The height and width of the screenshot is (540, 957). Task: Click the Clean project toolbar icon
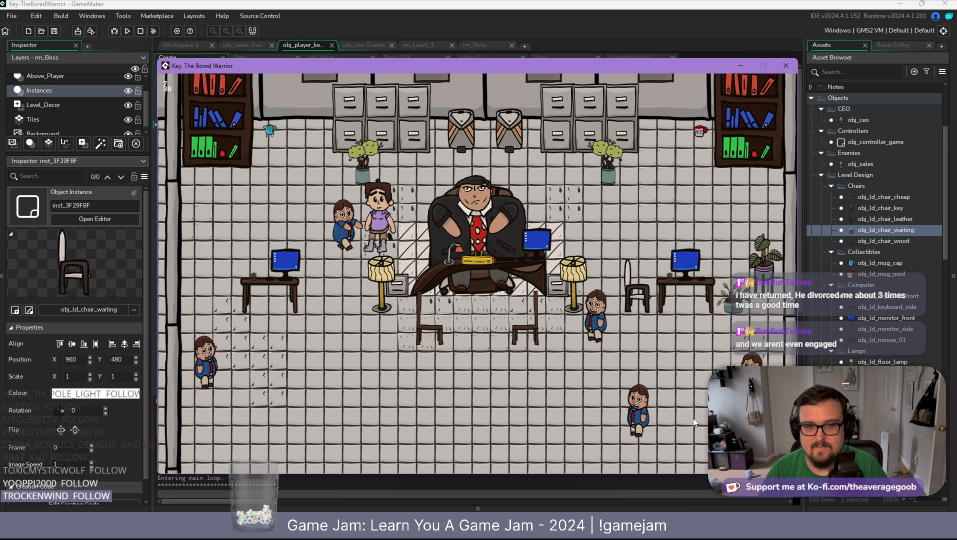[x=153, y=31]
